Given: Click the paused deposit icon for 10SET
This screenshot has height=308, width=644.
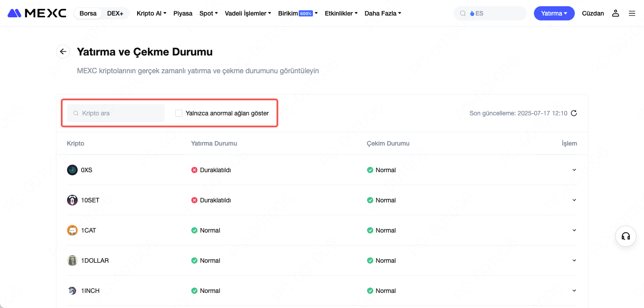Looking at the screenshot, I should click(194, 200).
